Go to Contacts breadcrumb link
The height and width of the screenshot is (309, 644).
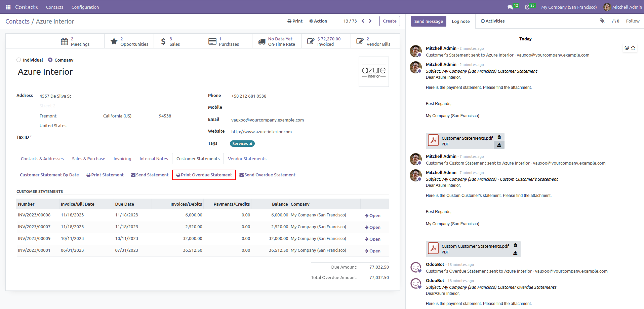[x=17, y=21]
